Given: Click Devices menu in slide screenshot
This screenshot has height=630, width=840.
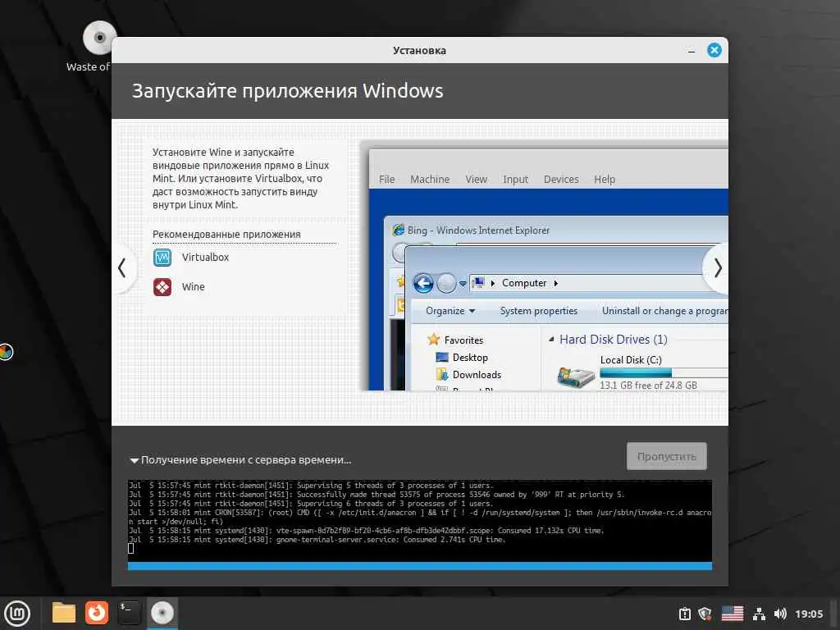Looking at the screenshot, I should click(x=561, y=180).
